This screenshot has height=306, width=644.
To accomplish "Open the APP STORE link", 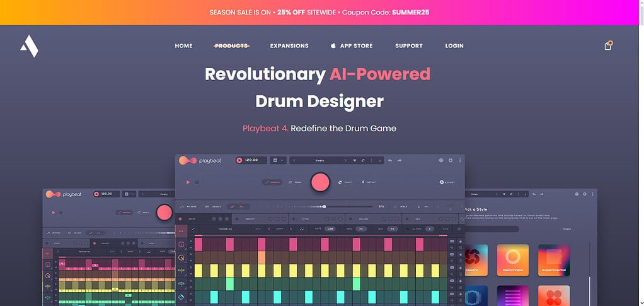I will (352, 46).
